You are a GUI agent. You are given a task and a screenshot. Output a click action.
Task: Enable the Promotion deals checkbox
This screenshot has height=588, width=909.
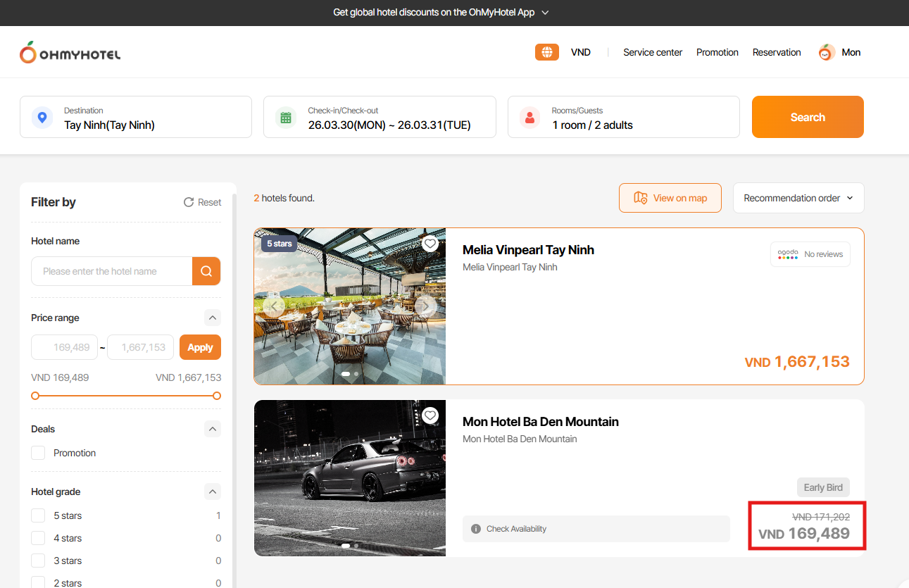(x=38, y=453)
